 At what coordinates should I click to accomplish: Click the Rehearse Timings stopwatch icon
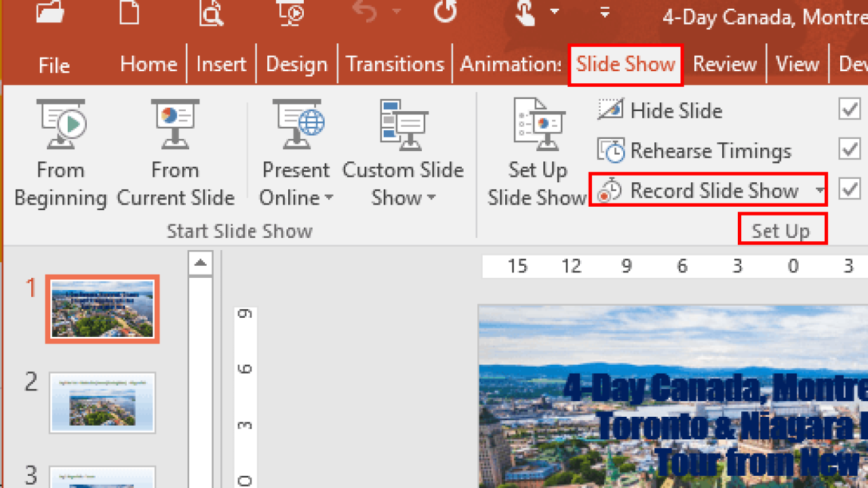coord(611,150)
